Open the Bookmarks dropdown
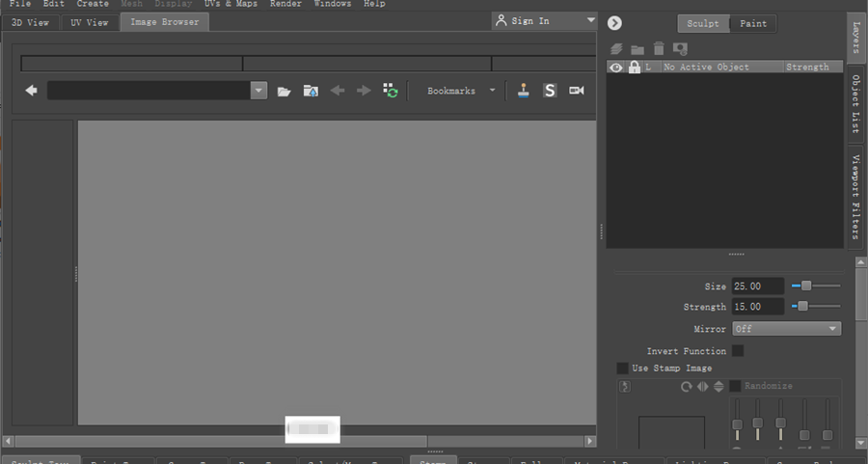This screenshot has width=868, height=464. coord(461,91)
